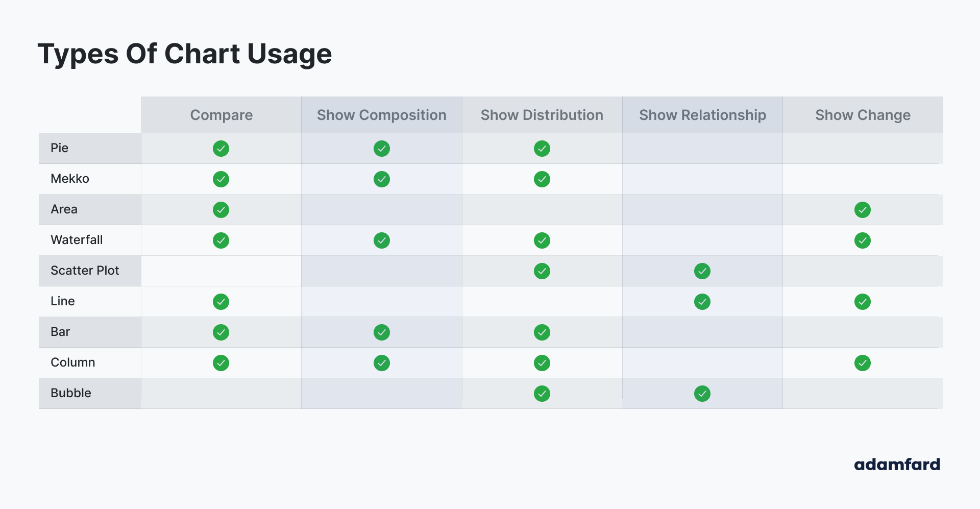The height and width of the screenshot is (509, 980).
Task: Select the Compare column header
Action: (x=222, y=115)
